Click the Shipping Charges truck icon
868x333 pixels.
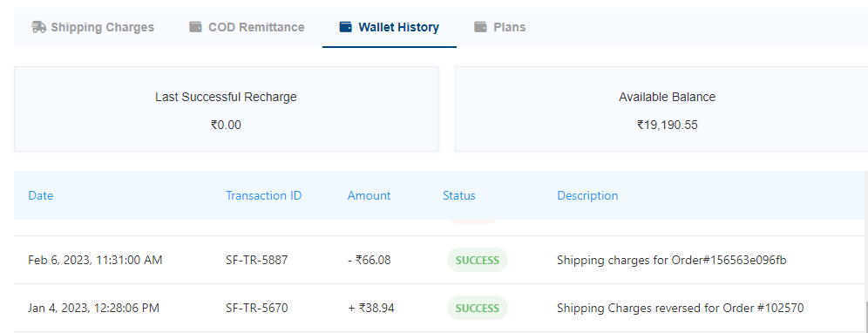coord(38,27)
